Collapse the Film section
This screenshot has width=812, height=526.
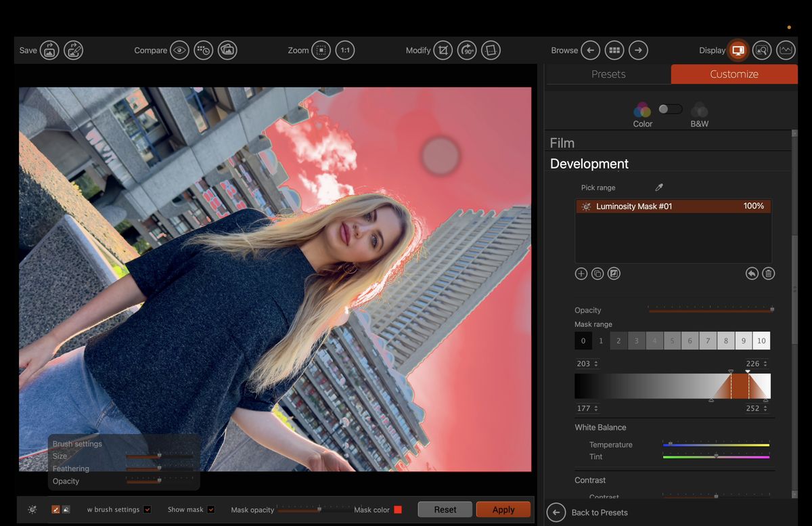coord(563,142)
